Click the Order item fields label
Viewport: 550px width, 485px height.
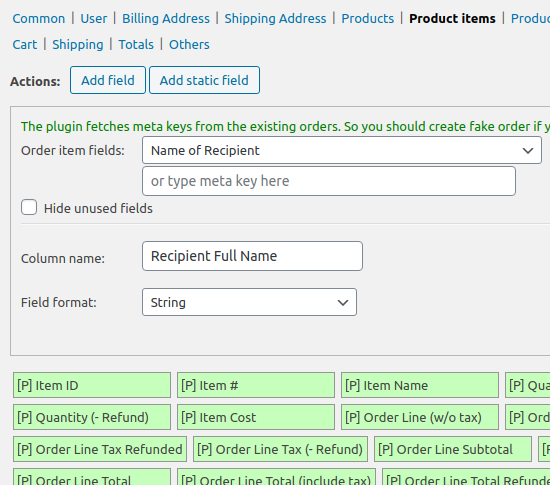pyautogui.click(x=73, y=151)
